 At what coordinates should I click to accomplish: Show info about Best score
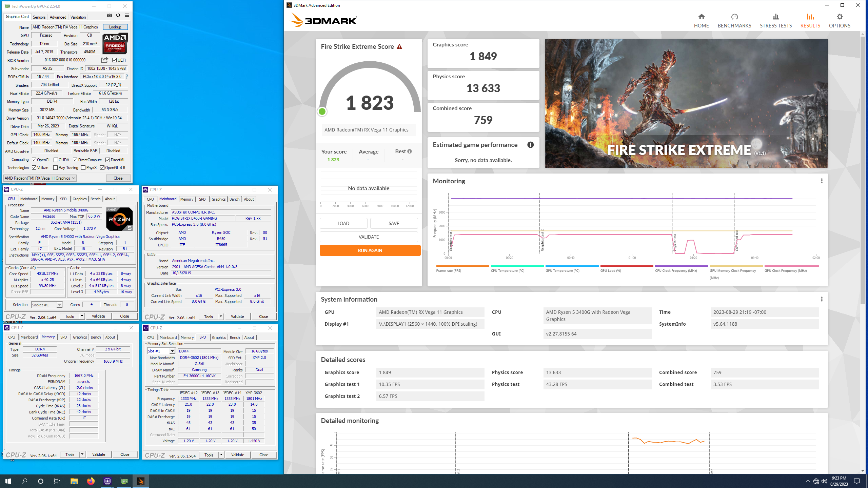pyautogui.click(x=410, y=151)
